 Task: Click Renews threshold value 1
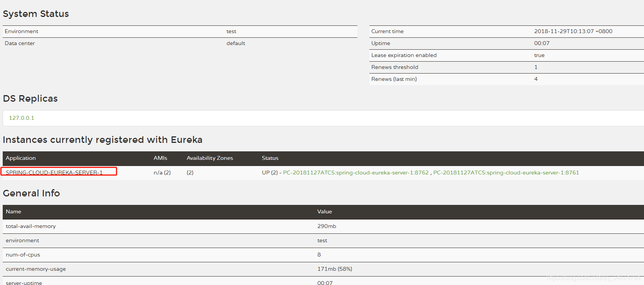click(x=536, y=67)
